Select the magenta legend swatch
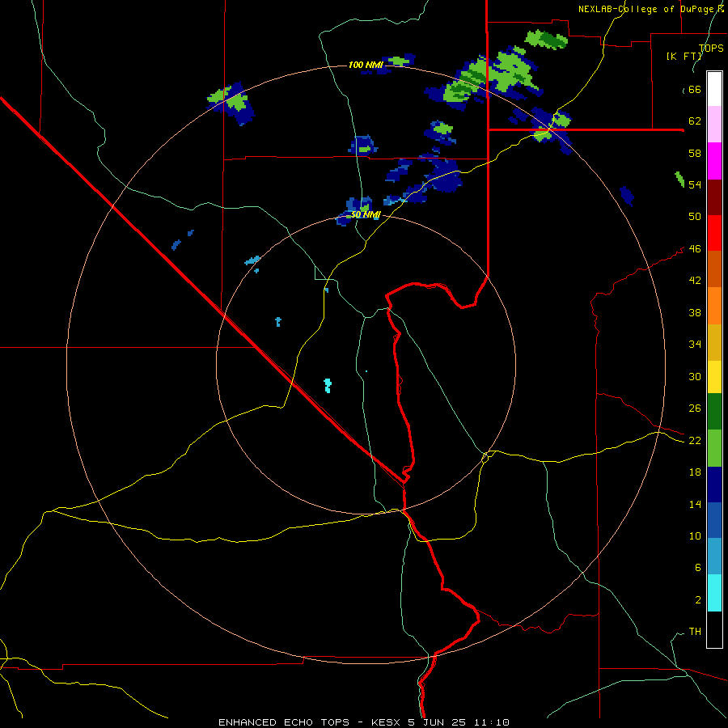Image resolution: width=728 pixels, height=728 pixels. pos(714,161)
